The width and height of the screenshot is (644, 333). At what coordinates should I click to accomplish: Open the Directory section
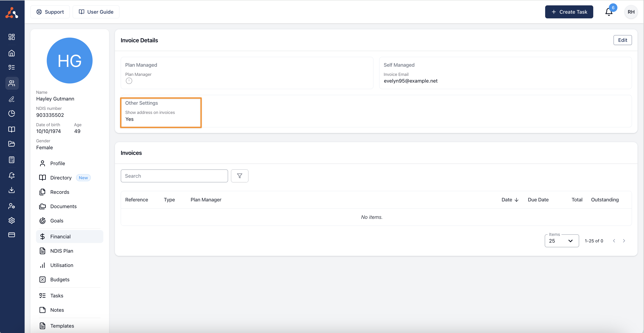coord(61,178)
